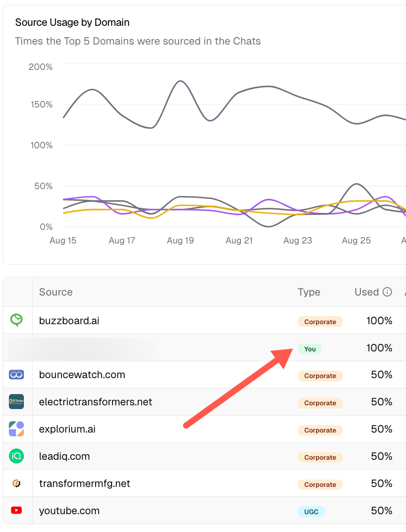This screenshot has height=532, width=406.
Task: Click the youtube.com play-button favicon
Action: 16,510
